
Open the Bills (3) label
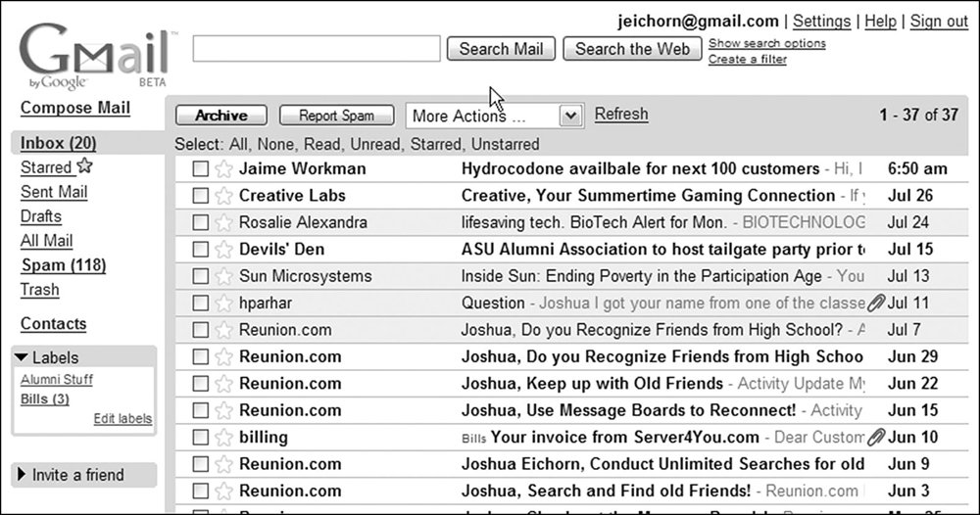click(44, 398)
